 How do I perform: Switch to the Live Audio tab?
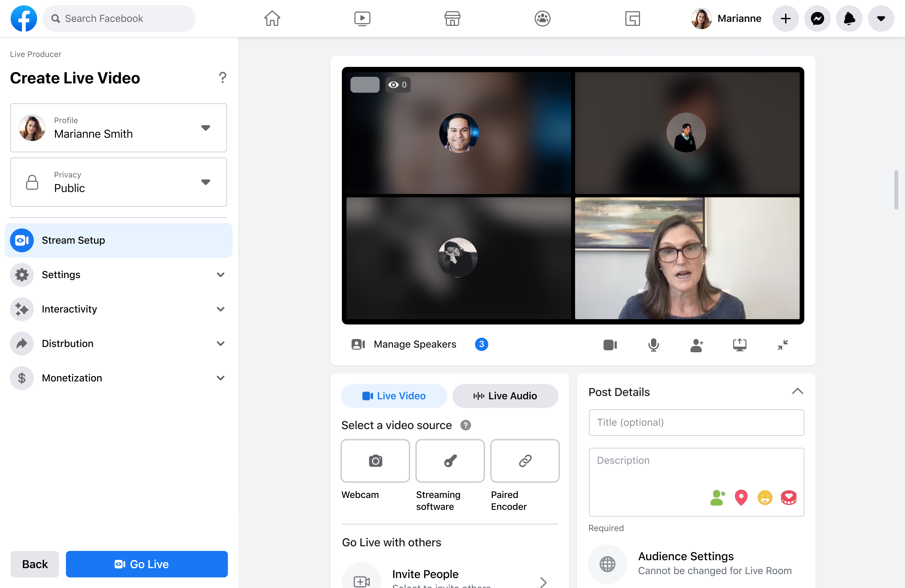tap(505, 396)
